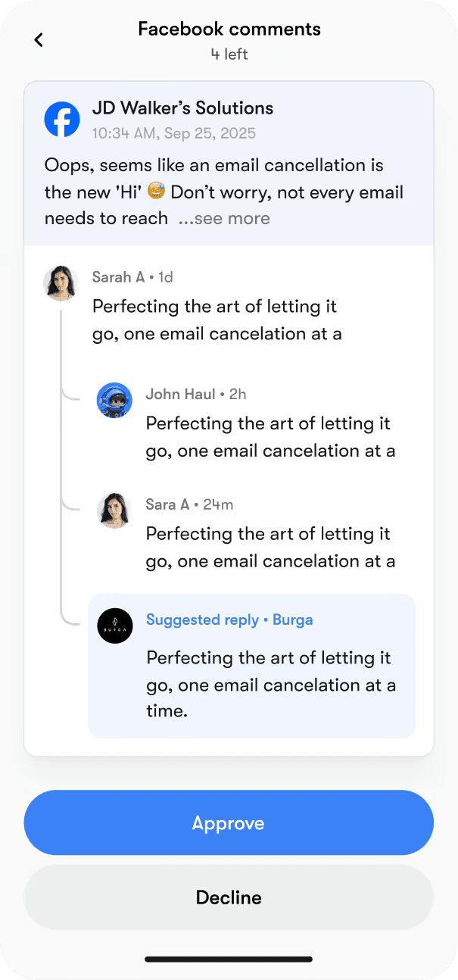Screen dimensions: 458x980
Task: Open Sara A's reply avatar
Action: click(114, 510)
